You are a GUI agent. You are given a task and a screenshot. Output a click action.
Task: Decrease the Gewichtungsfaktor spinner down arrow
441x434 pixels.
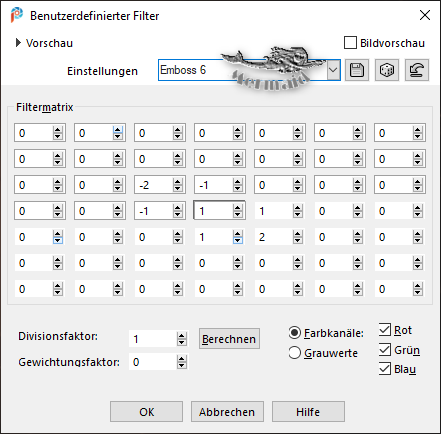(x=181, y=365)
